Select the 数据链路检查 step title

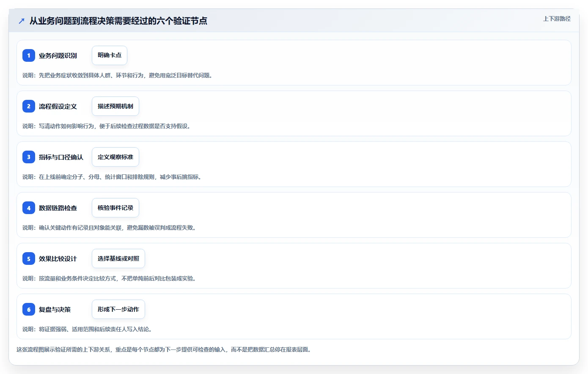pos(58,208)
